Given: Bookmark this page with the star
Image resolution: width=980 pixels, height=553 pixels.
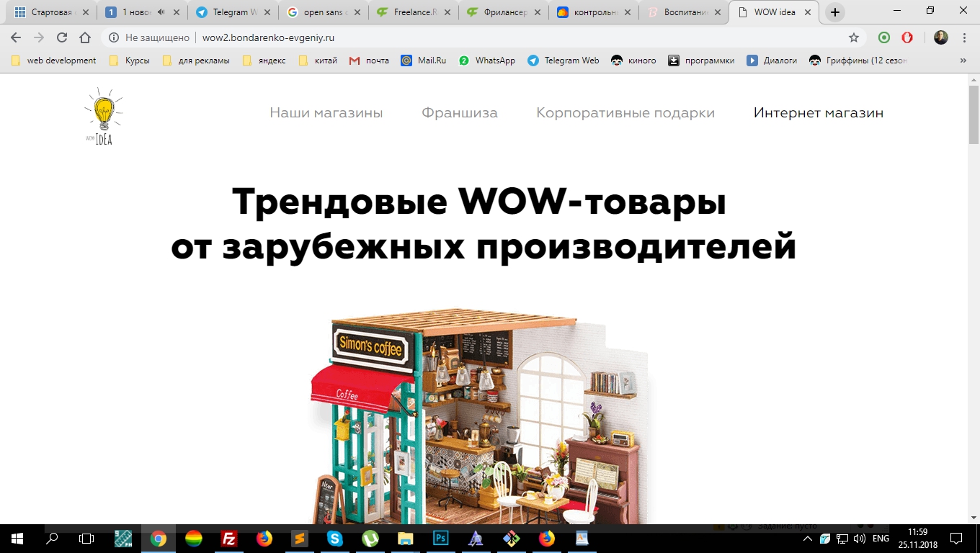Looking at the screenshot, I should coord(854,37).
